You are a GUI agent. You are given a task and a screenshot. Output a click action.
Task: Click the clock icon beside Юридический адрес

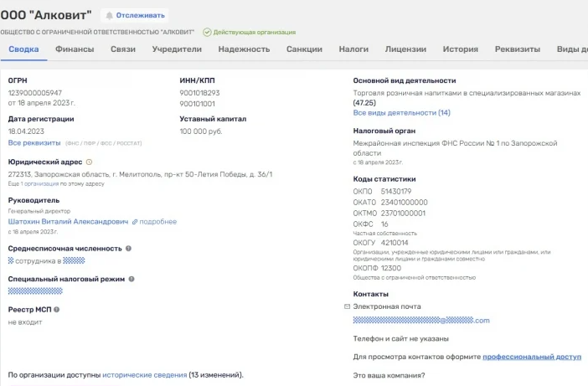click(89, 162)
